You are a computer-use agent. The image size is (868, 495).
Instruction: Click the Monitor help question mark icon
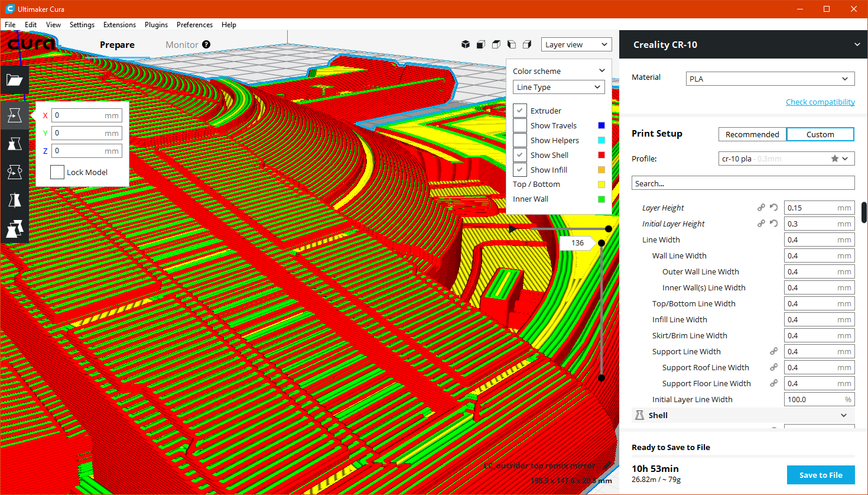pyautogui.click(x=206, y=44)
